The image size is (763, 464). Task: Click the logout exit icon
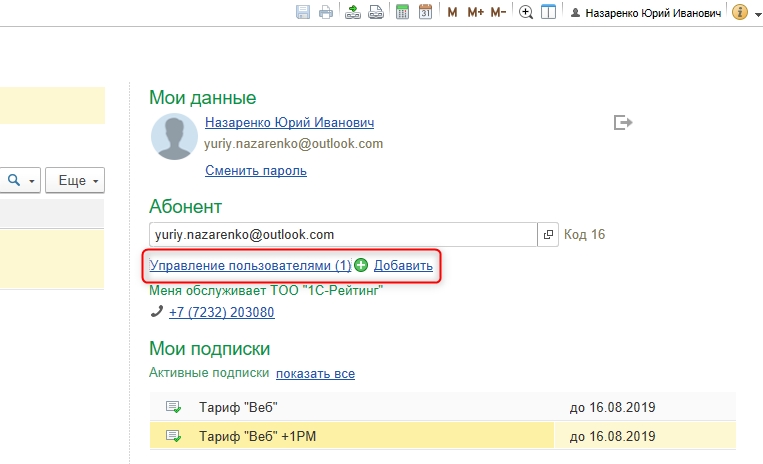[623, 123]
